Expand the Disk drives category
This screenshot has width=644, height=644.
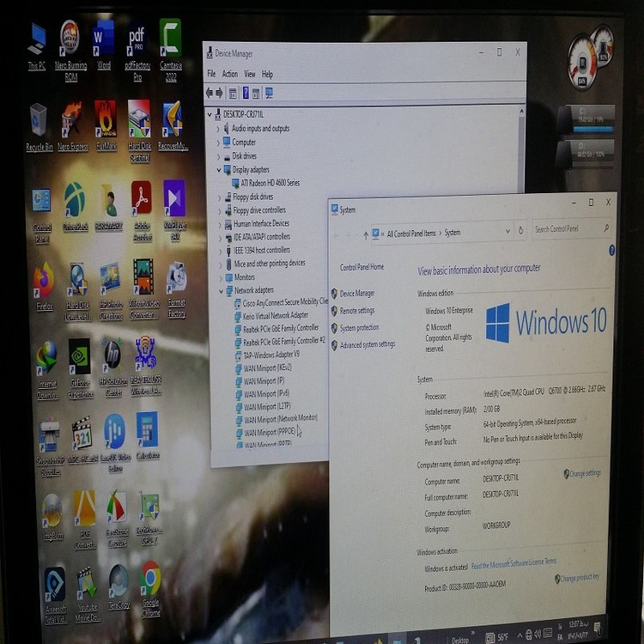219,156
